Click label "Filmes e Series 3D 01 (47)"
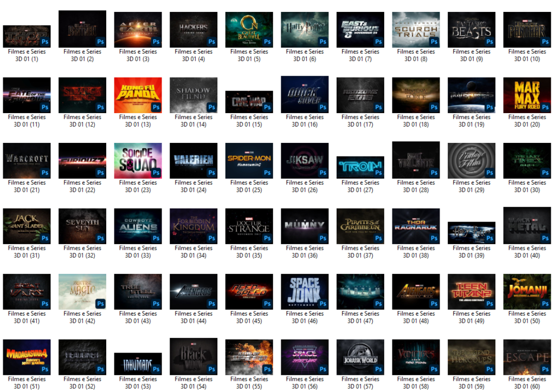 (x=360, y=317)
